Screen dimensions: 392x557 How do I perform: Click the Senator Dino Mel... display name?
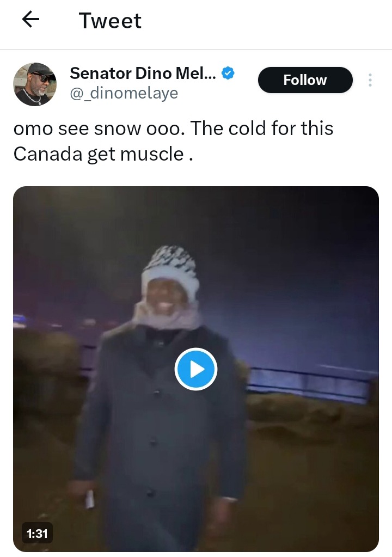(143, 72)
